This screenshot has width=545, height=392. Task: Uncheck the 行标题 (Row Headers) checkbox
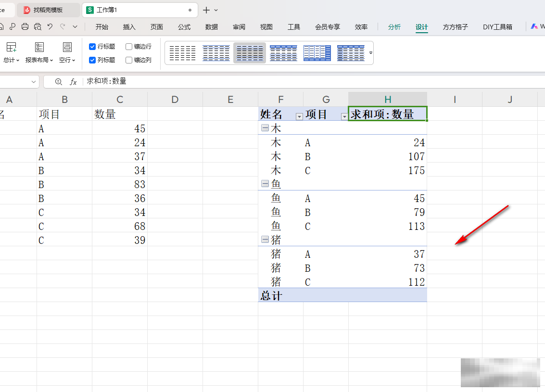pyautogui.click(x=92, y=47)
